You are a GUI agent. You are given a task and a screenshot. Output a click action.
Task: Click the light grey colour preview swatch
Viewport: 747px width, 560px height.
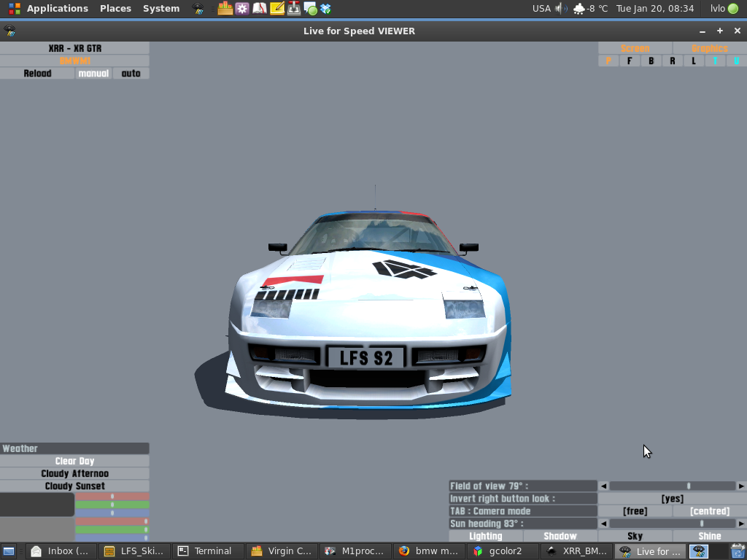click(37, 529)
